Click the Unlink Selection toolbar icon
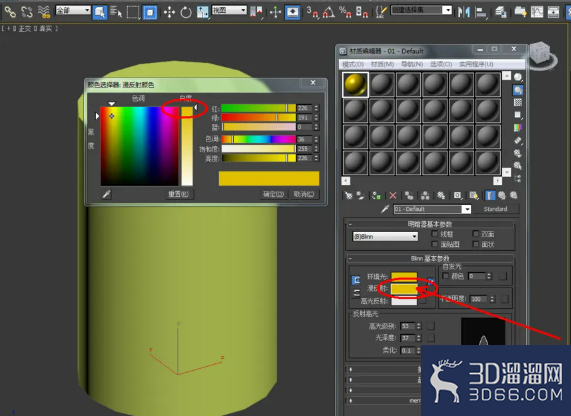The image size is (571, 416). (27, 12)
